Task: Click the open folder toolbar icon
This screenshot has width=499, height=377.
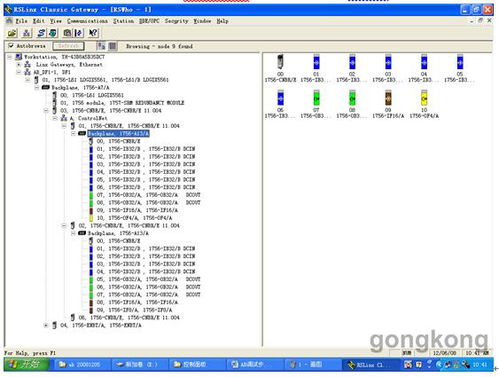Action: pos(12,33)
